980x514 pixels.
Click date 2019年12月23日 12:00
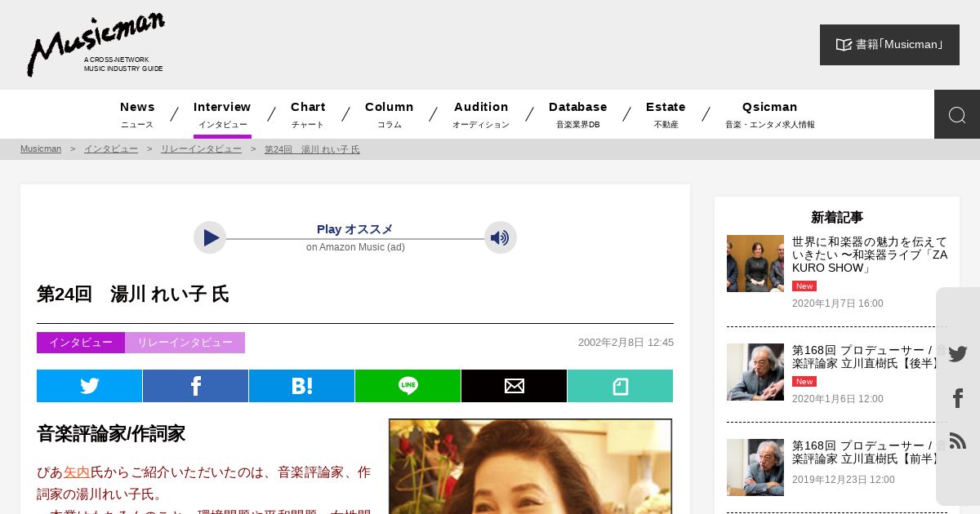pyautogui.click(x=844, y=480)
